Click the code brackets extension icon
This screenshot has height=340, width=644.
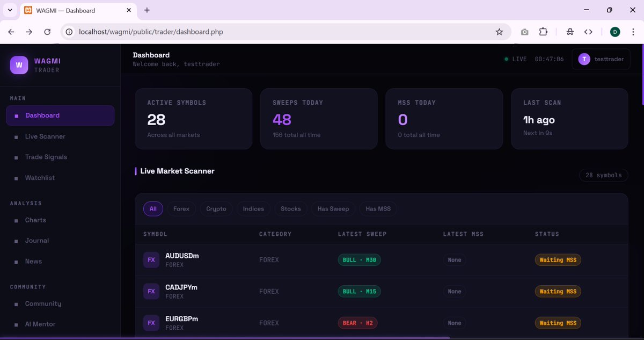(x=588, y=32)
